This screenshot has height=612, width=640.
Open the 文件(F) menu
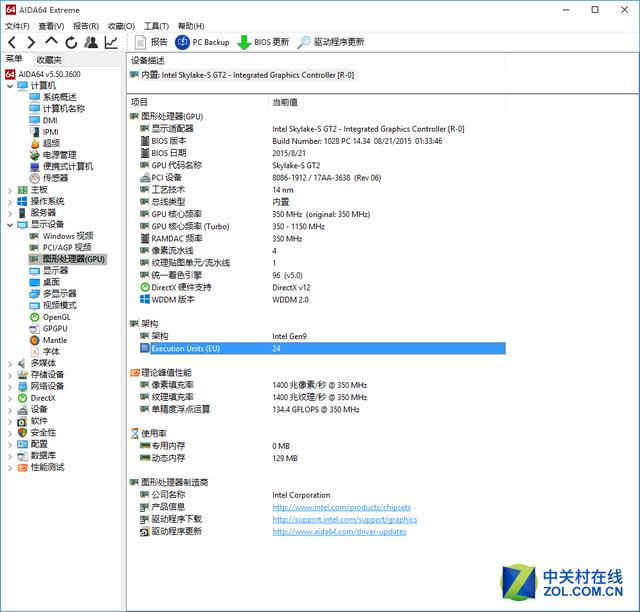click(x=17, y=26)
